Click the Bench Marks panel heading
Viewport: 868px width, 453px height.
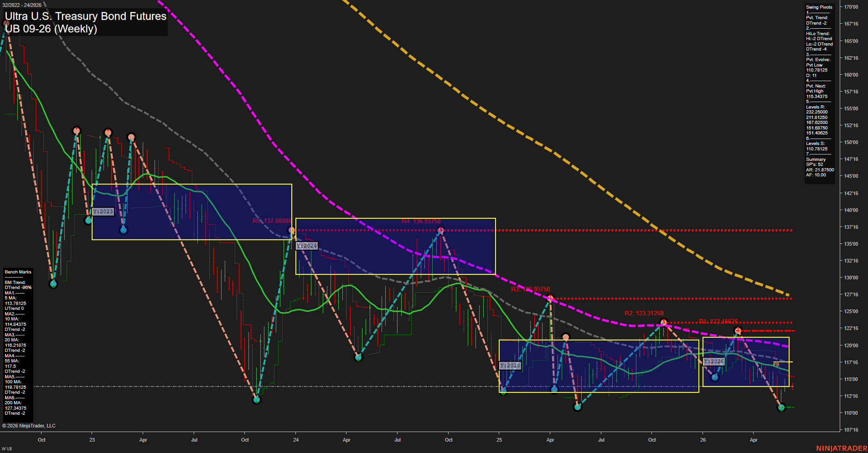[18, 272]
